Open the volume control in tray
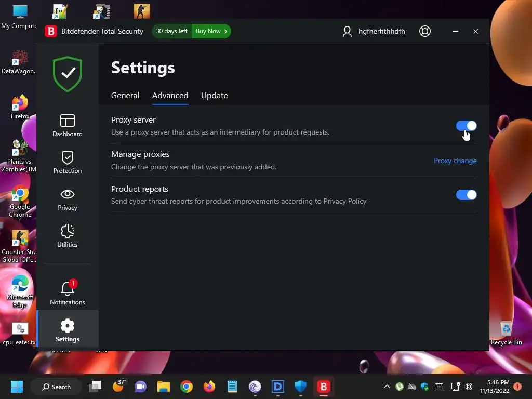Screen dimensions: 532x399 coord(468,387)
